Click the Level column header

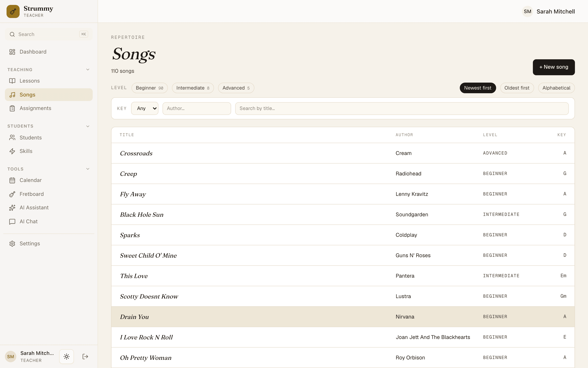(490, 135)
